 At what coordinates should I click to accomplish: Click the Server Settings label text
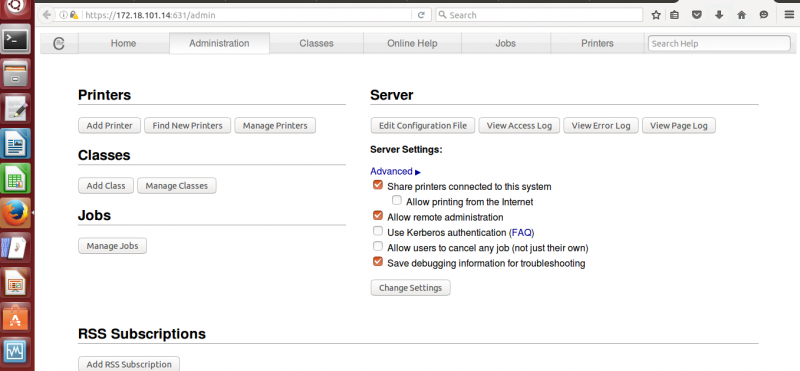tap(406, 150)
